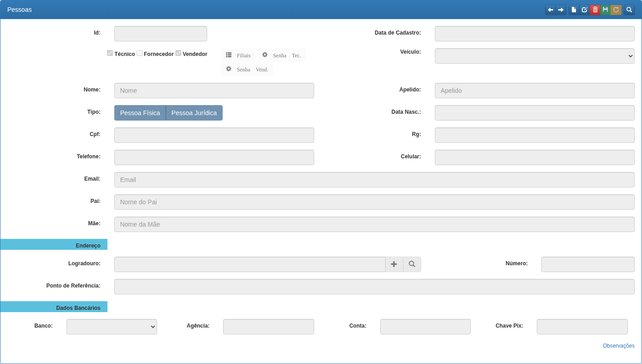
Task: Click the Data de Cadastro field
Action: [x=535, y=34]
